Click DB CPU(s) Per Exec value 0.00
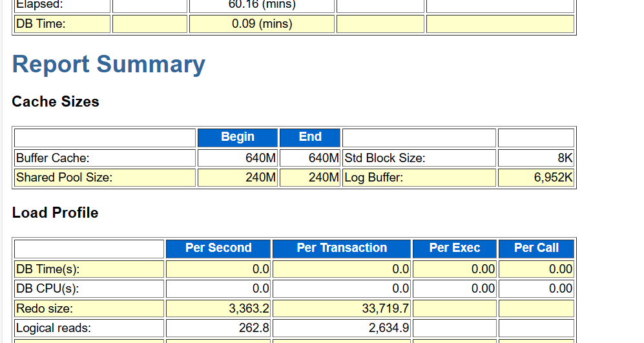 coord(483,288)
